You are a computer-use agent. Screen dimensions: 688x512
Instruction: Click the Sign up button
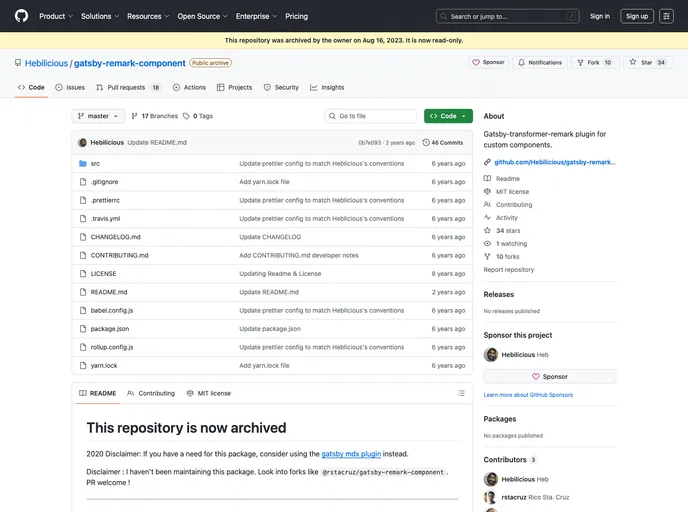point(637,16)
